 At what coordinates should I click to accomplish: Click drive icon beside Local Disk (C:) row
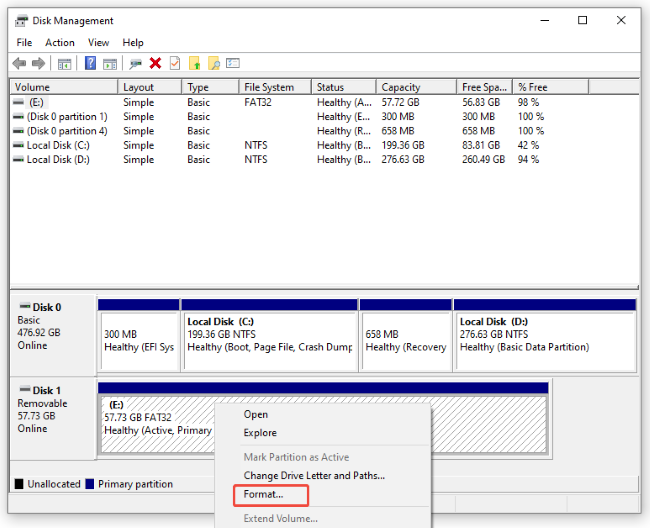pyautogui.click(x=18, y=145)
